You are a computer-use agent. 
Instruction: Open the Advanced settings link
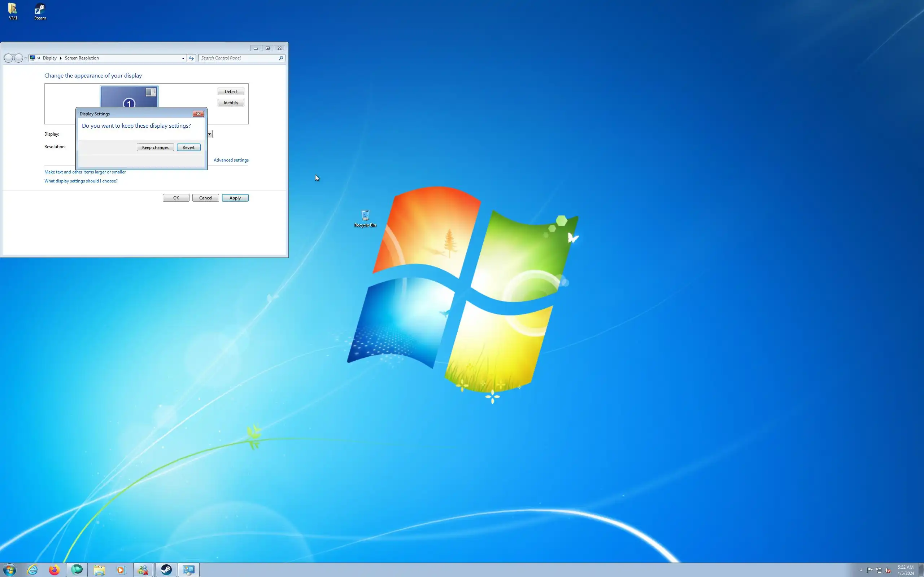point(231,160)
